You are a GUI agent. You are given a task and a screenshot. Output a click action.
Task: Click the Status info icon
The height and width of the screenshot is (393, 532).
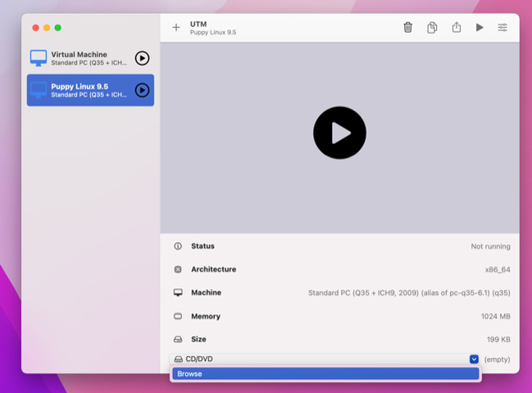[x=178, y=246]
